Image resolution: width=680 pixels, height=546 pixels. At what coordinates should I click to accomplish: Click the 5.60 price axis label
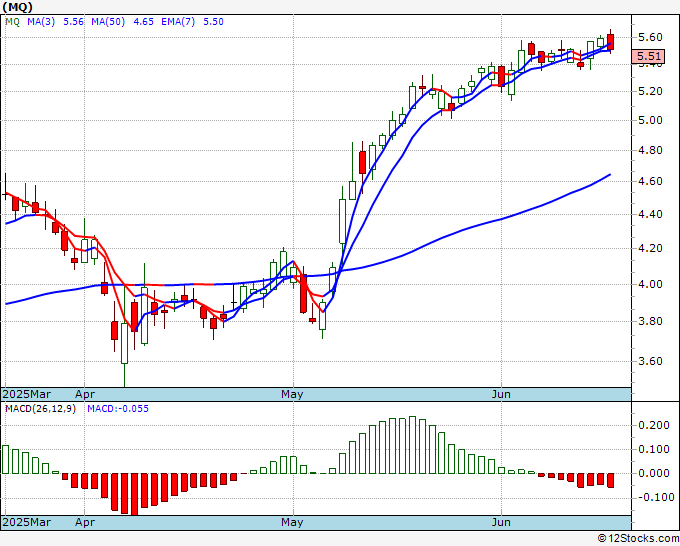coord(650,37)
